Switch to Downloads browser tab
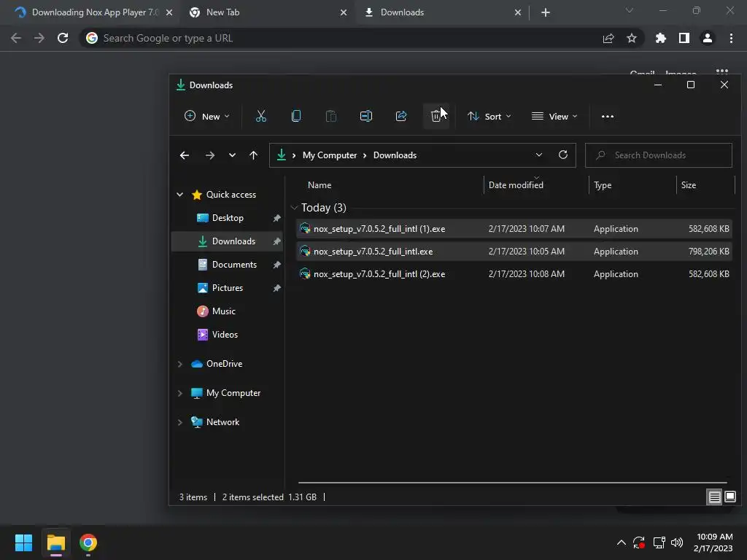The height and width of the screenshot is (560, 747). pos(442,12)
